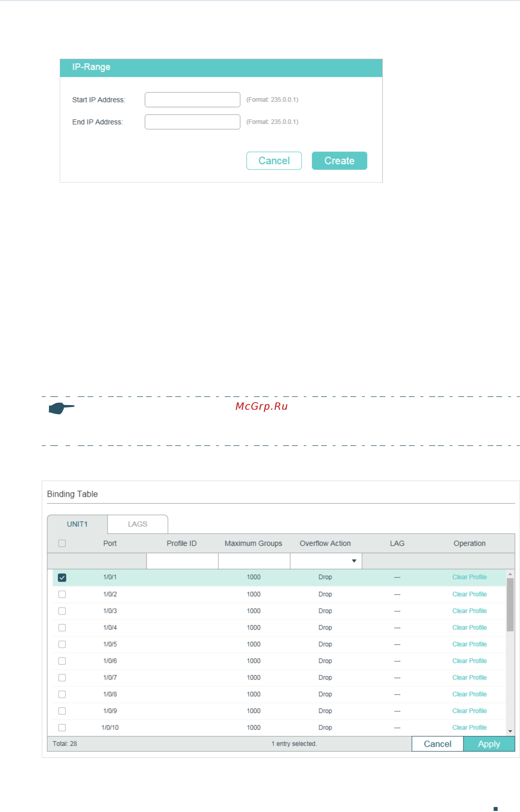Viewport: 520px width, 812px height.
Task: Click the Profile ID input box
Action: (182, 561)
